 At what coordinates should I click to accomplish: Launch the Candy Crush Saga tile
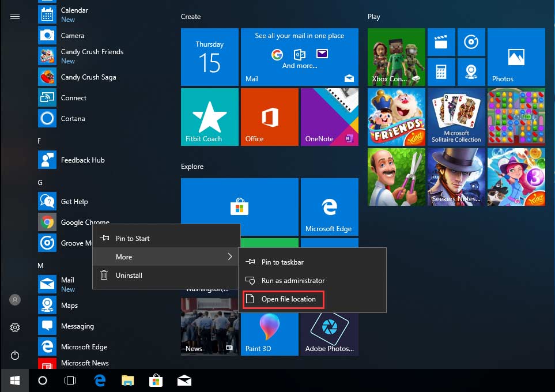516,117
